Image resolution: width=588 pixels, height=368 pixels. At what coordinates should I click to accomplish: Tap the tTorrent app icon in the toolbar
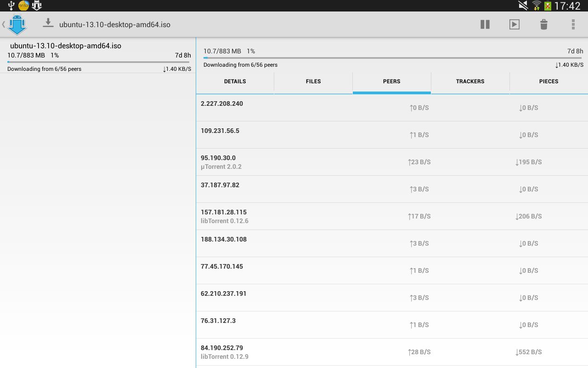17,24
